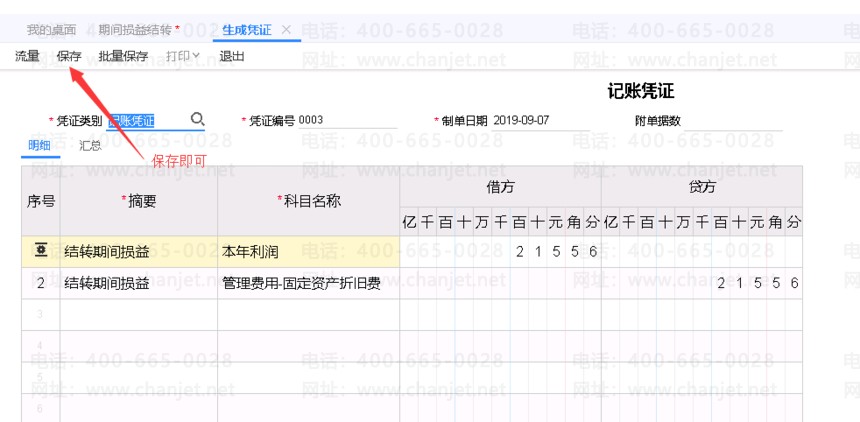Click the 借方 column header
The image size is (860, 422).
click(x=500, y=187)
